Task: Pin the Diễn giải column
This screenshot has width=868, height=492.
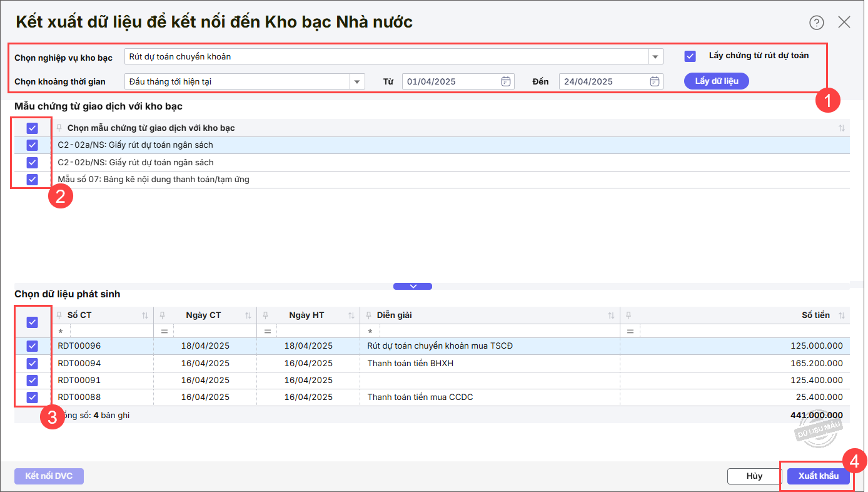Action: coord(369,315)
